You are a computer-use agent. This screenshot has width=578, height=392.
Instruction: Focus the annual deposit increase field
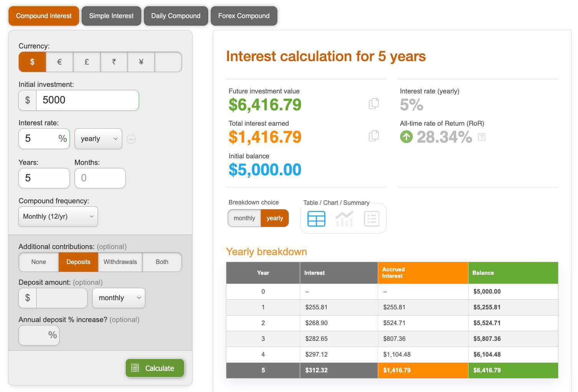click(39, 335)
